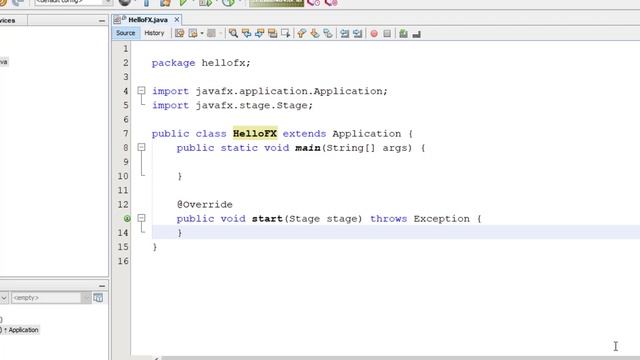Switch to History view
Viewport: 640px width, 360px height.
click(154, 33)
